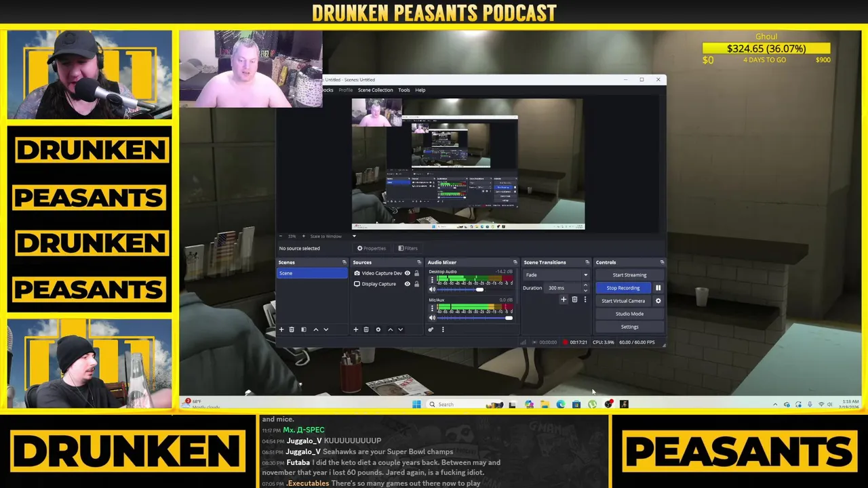This screenshot has width=868, height=488.
Task: Remove selected source with the Sources trash icon
Action: coord(366,329)
